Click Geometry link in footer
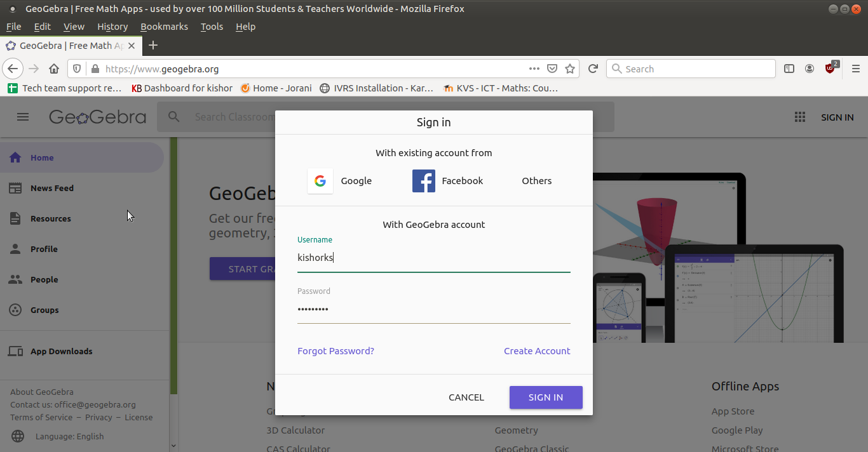 click(x=516, y=430)
